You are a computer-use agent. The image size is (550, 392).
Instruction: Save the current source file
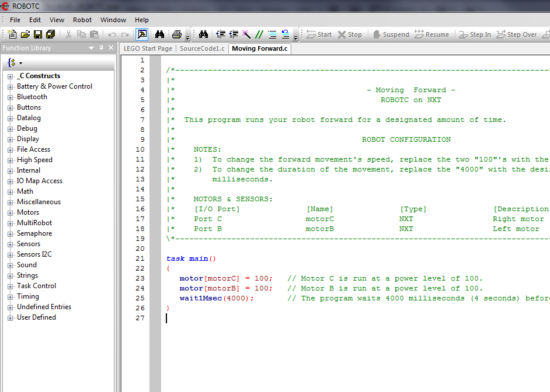pos(37,34)
